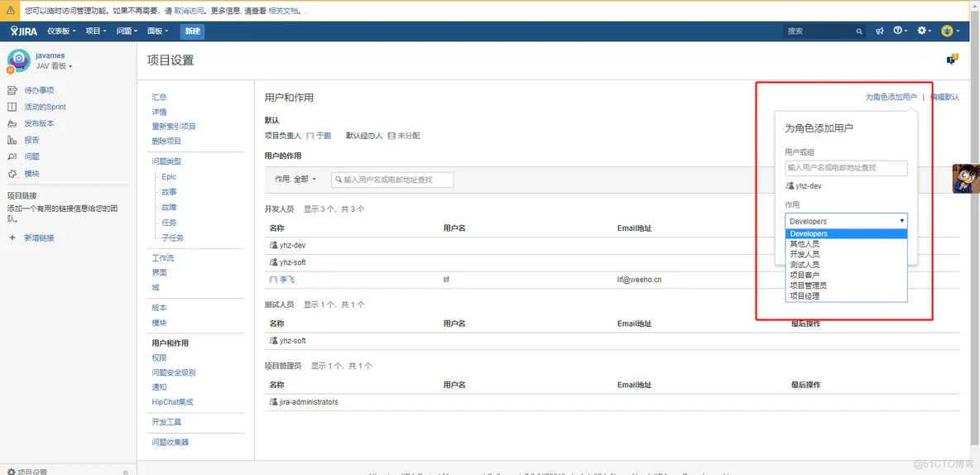This screenshot has height=475, width=980.
Task: Open the Epic issue type
Action: tap(169, 177)
